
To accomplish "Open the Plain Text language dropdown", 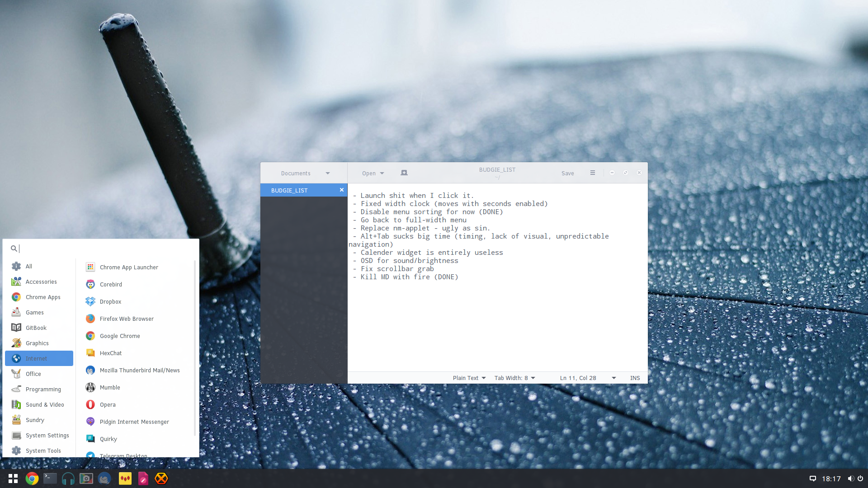I will (469, 378).
